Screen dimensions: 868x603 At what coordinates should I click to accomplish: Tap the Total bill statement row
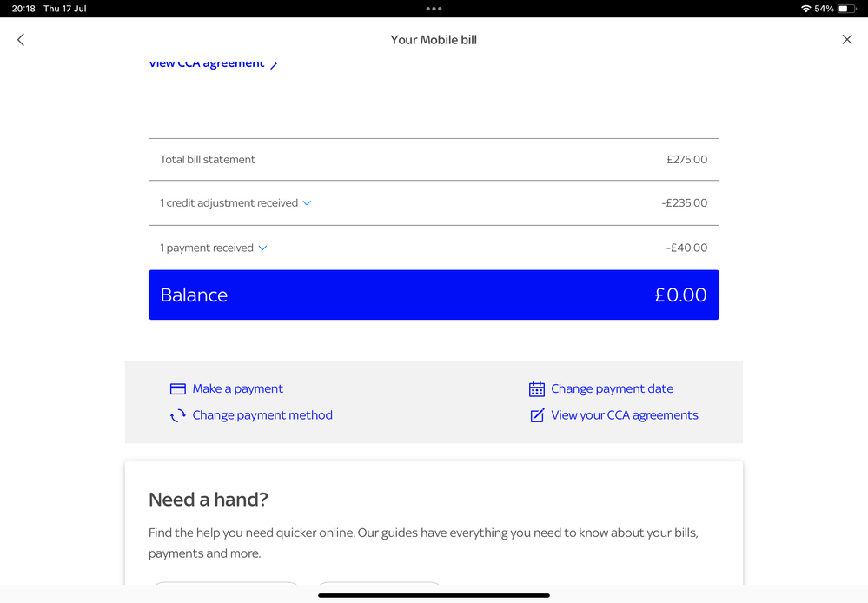tap(434, 160)
